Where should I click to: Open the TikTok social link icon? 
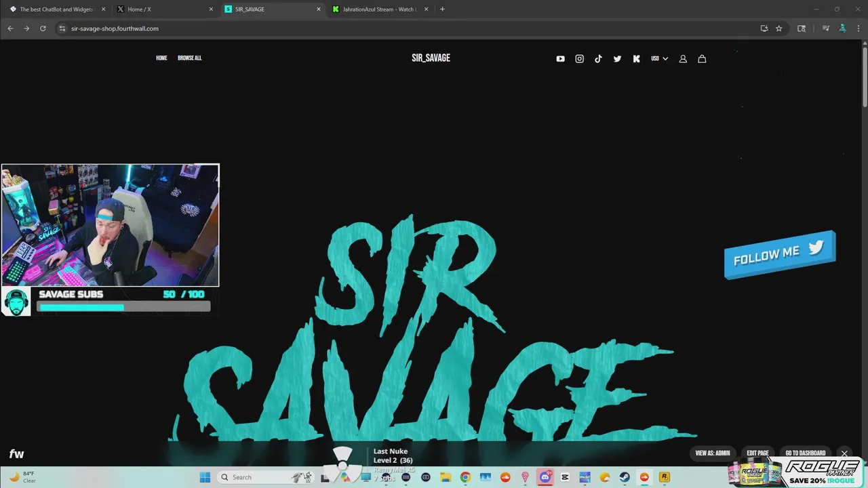pyautogui.click(x=598, y=59)
